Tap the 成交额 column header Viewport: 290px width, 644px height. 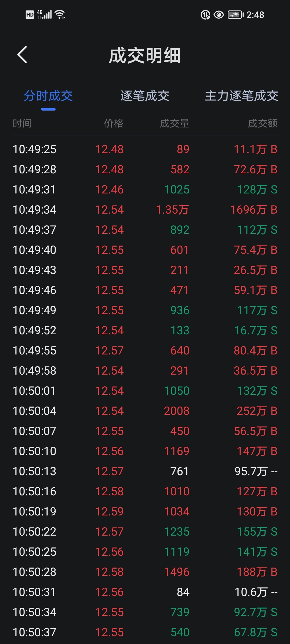[263, 123]
